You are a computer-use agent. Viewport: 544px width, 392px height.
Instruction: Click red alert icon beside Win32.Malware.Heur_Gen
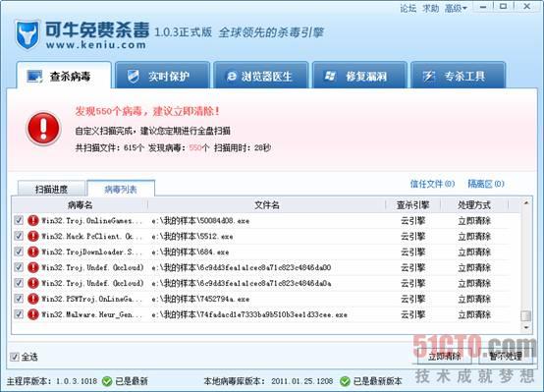pyautogui.click(x=33, y=314)
